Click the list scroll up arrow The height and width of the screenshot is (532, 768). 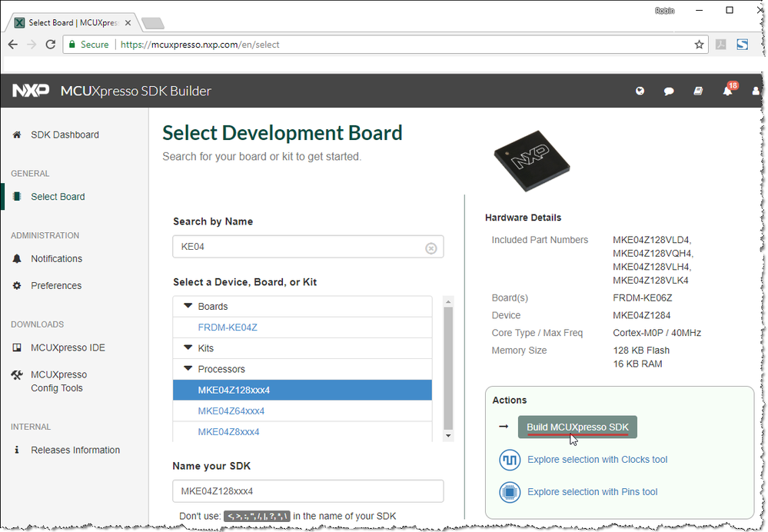point(447,301)
